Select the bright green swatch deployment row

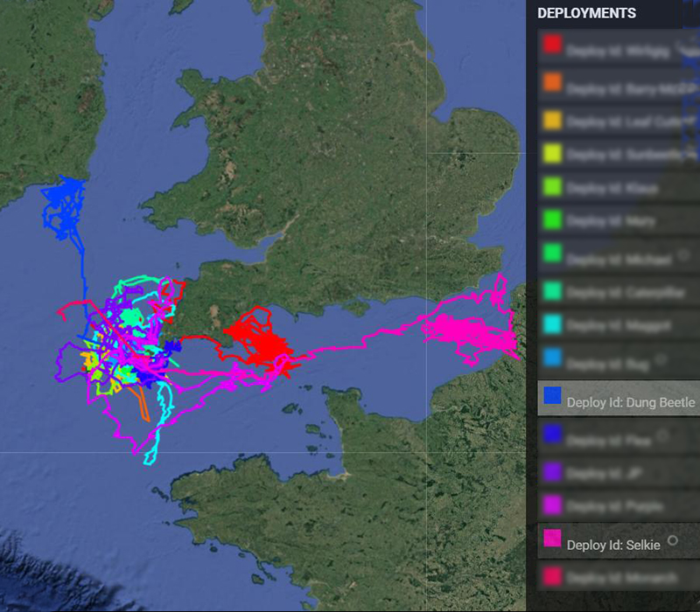(x=619, y=220)
